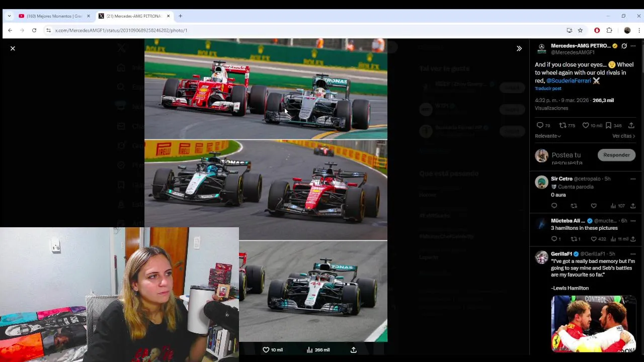
Task: Click the 266,3 mil views count
Action: pyautogui.click(x=603, y=100)
